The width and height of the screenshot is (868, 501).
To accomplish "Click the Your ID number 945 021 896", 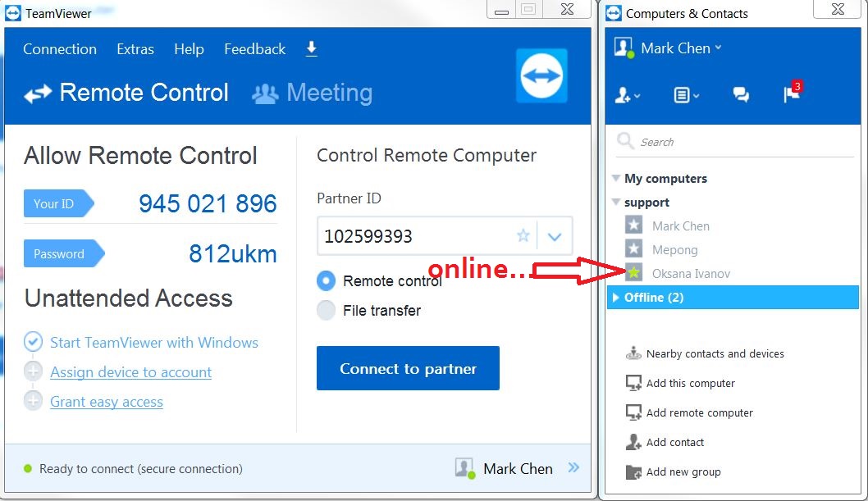I will (x=208, y=203).
